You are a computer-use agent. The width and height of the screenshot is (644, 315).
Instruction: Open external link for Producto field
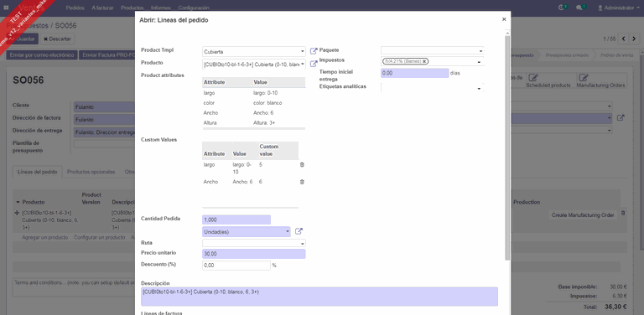click(x=314, y=64)
